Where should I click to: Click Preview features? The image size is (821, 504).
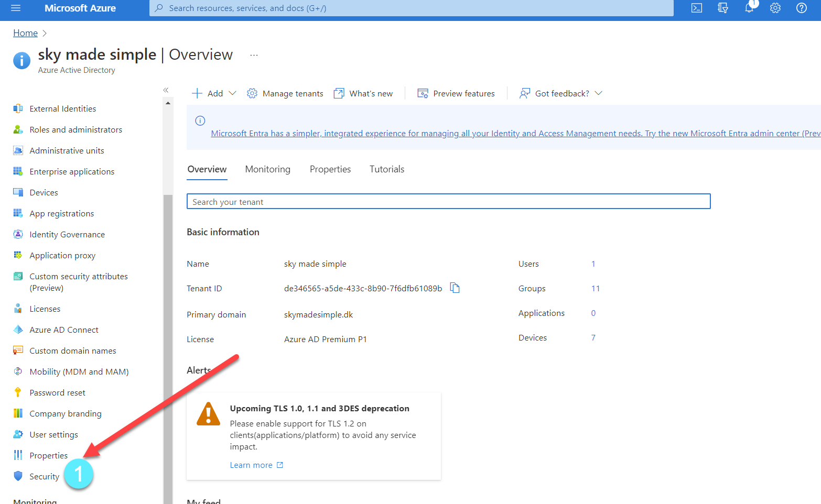(456, 93)
